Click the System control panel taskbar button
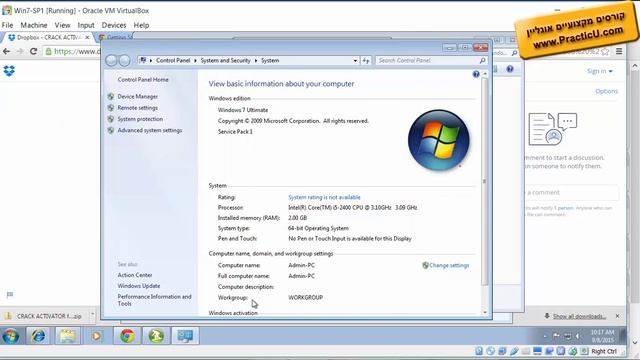The height and width of the screenshot is (360, 640). (x=185, y=336)
